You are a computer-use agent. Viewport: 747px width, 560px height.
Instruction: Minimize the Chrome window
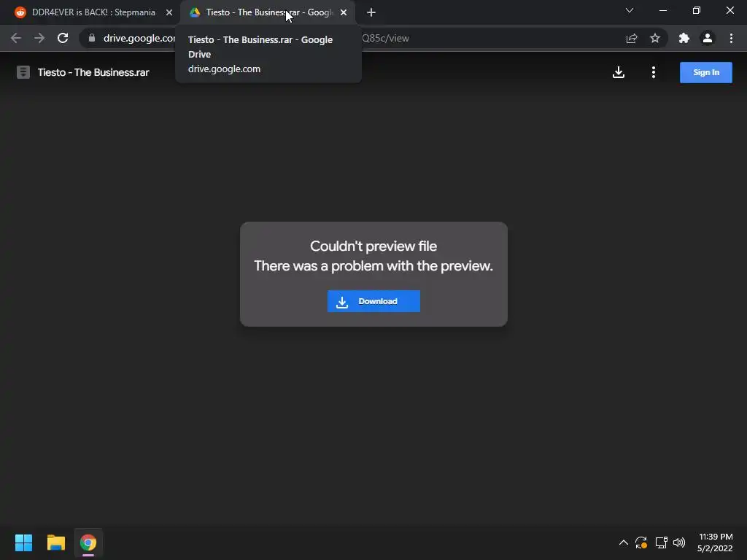663,10
